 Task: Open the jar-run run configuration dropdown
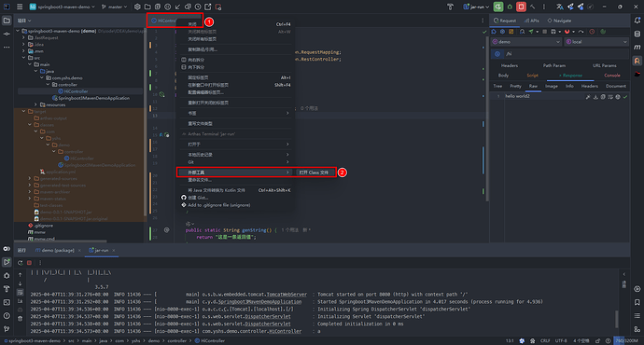[x=476, y=7]
